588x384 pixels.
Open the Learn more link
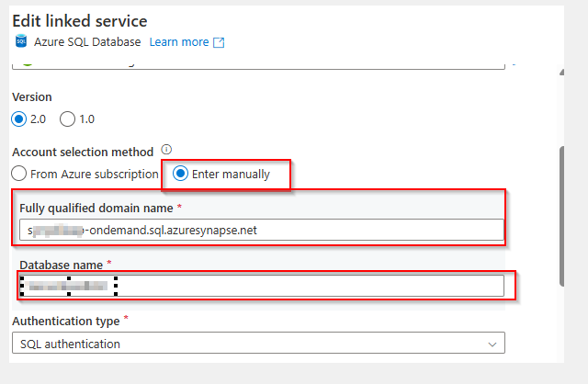coord(179,42)
